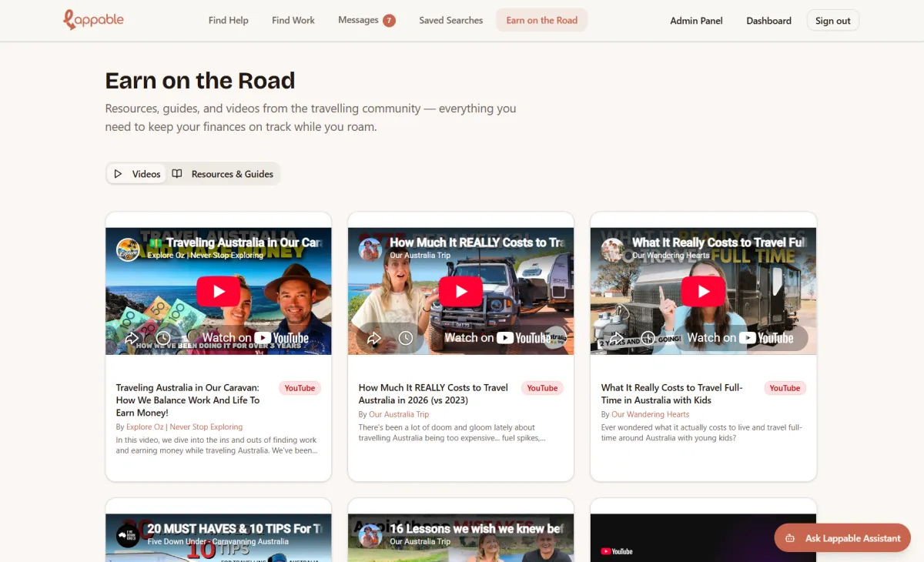
Task: Click description starting 'There's been a lot of doom'
Action: 453,433
